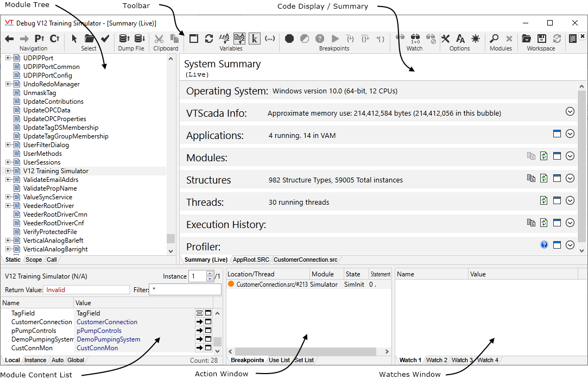The height and width of the screenshot is (379, 588).
Task: Toggle the 'k' constants icon
Action: [x=254, y=39]
